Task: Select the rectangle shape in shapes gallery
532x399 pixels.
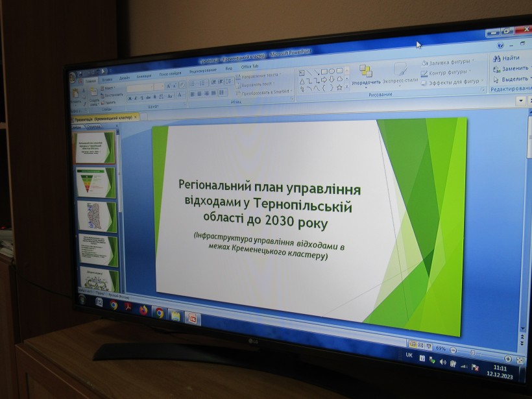Action: 324,71
